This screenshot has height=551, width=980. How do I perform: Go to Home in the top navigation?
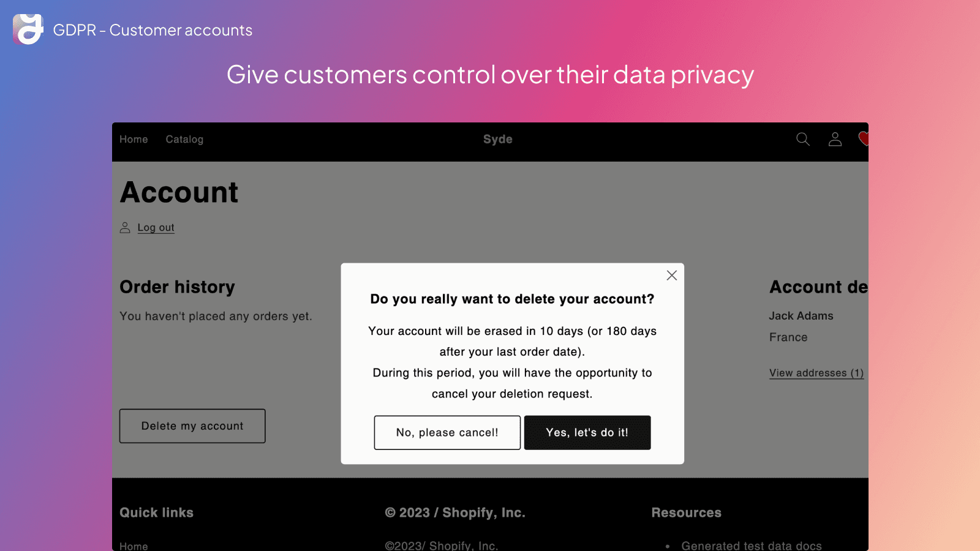tap(134, 140)
